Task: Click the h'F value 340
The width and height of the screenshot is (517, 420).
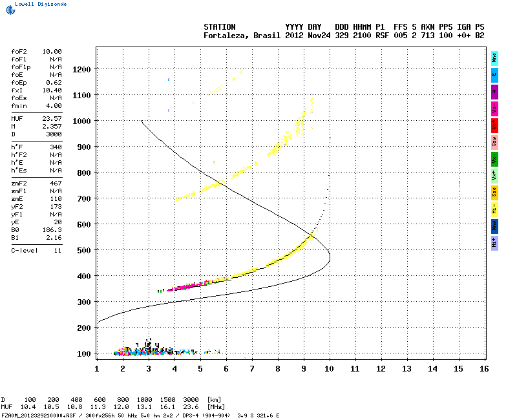Action: (56, 147)
